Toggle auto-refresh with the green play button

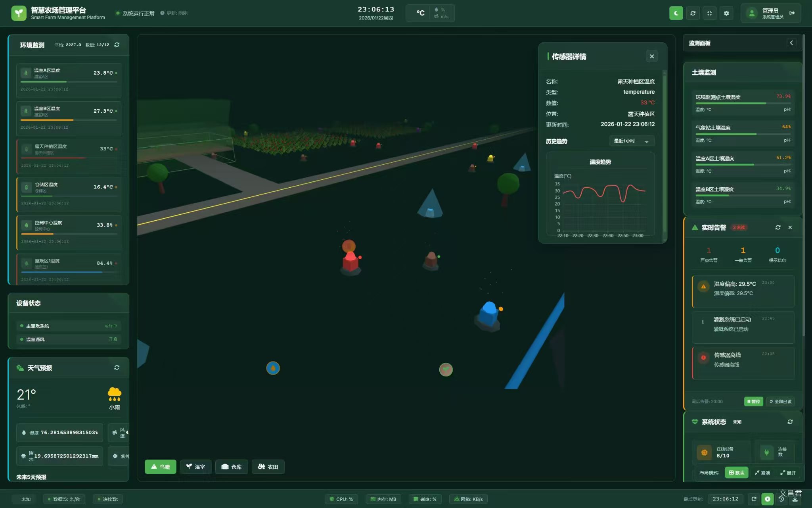pyautogui.click(x=768, y=499)
